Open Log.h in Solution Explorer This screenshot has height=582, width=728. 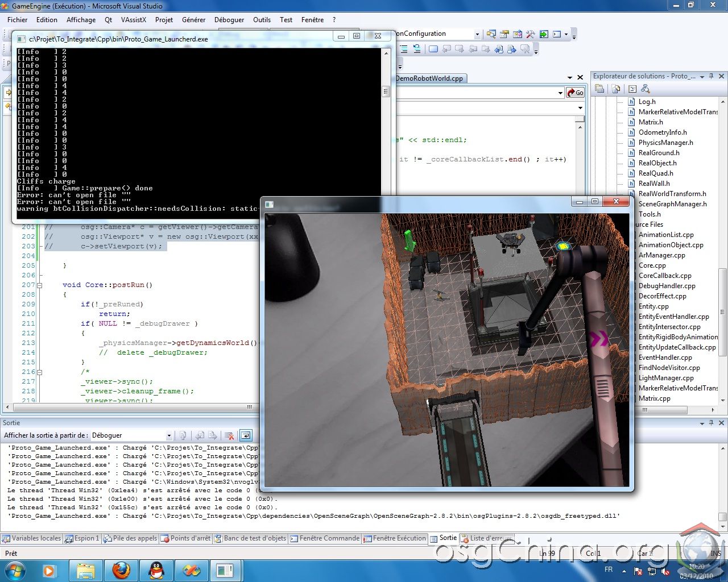pos(647,102)
